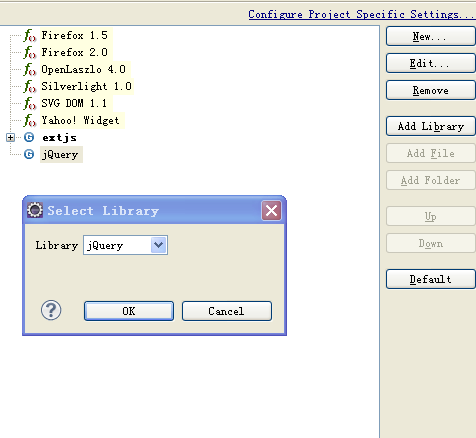
Task: Click the Up button
Action: pyautogui.click(x=431, y=216)
